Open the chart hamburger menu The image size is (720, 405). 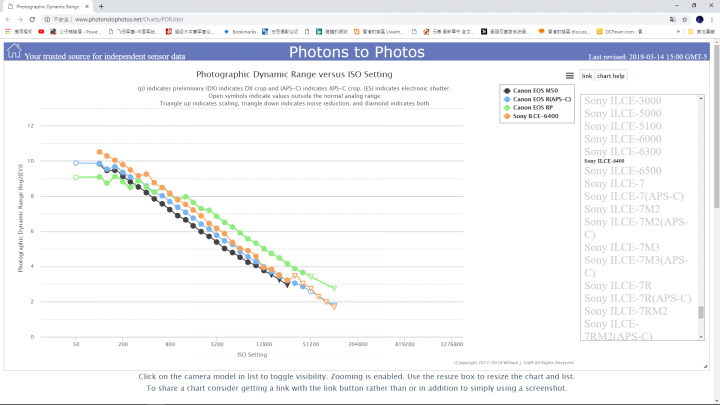(569, 76)
